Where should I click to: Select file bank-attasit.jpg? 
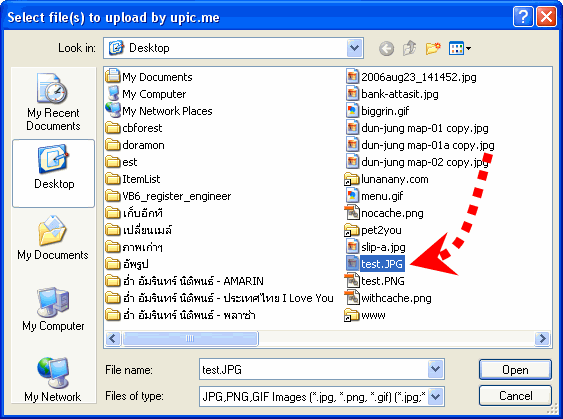(392, 94)
